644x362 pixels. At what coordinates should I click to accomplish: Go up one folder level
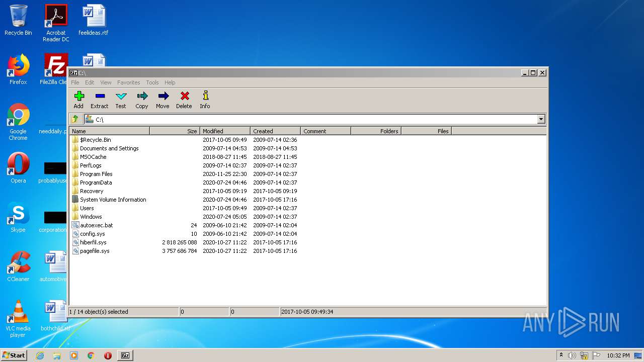click(75, 119)
